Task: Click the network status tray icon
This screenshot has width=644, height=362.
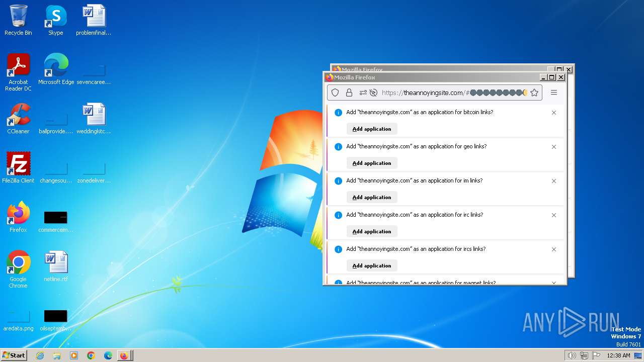Action: point(584,355)
